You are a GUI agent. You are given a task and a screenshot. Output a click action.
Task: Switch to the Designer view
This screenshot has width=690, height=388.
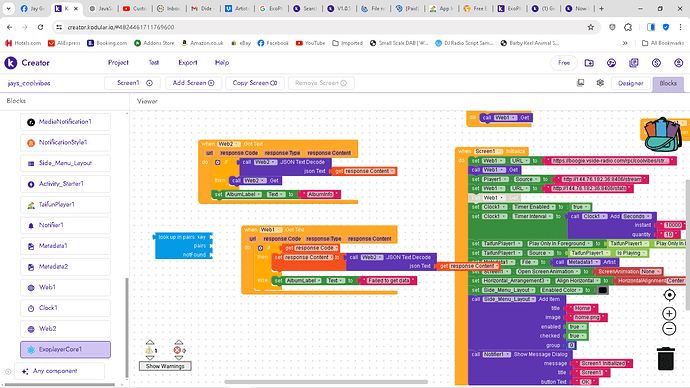[x=631, y=83]
